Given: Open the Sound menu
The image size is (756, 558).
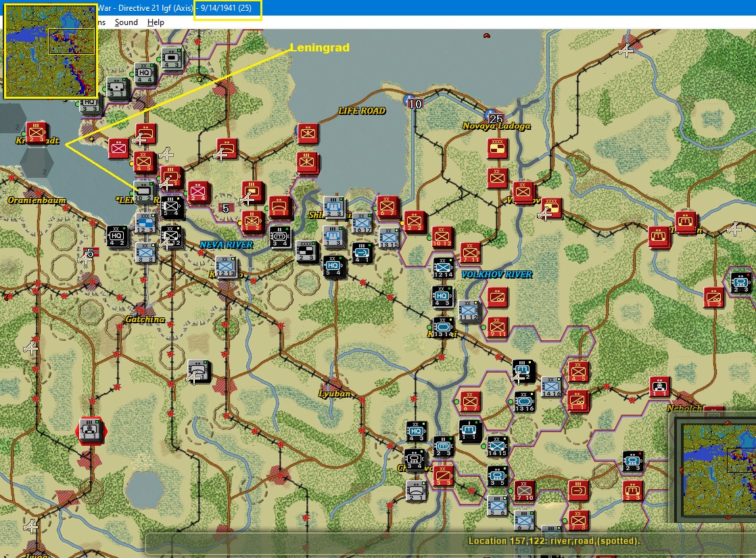Looking at the screenshot, I should pos(126,22).
